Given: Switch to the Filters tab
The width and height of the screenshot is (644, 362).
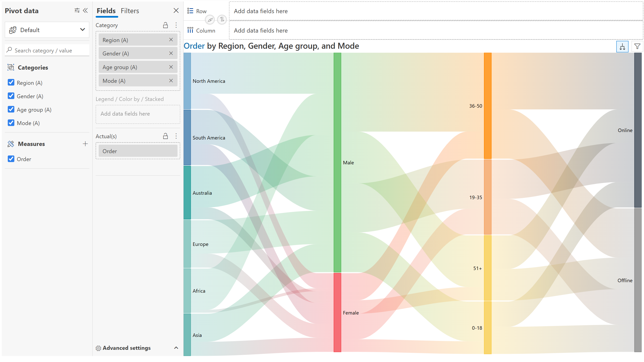Looking at the screenshot, I should [x=130, y=11].
